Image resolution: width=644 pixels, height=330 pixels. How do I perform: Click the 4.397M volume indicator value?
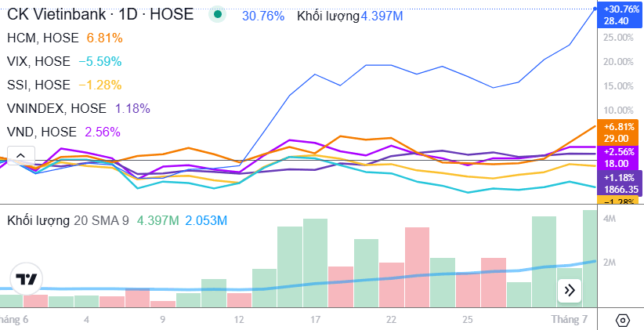pyautogui.click(x=158, y=221)
